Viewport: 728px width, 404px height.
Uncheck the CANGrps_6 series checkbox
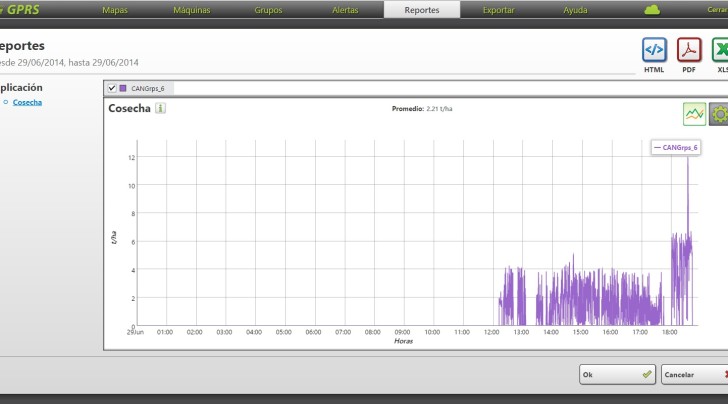tap(112, 88)
